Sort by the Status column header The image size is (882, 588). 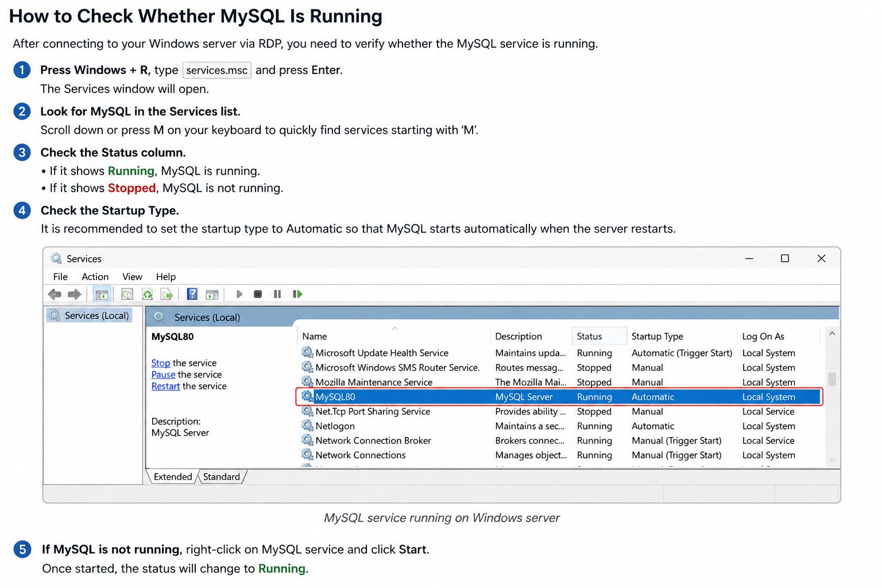[x=599, y=336]
